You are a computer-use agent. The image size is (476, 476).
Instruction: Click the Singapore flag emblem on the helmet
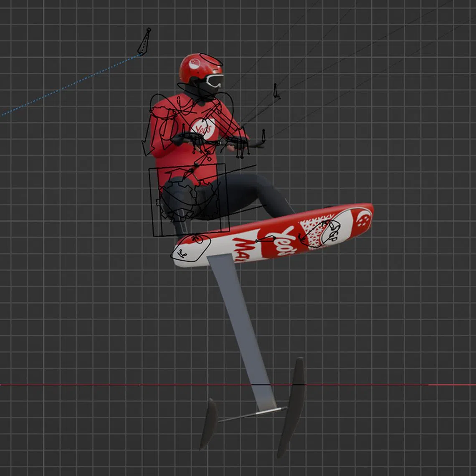pos(194,63)
